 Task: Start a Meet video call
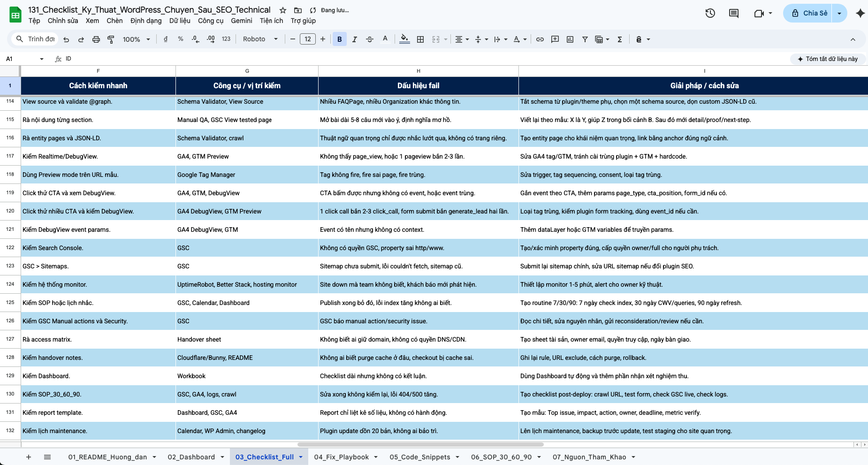pyautogui.click(x=759, y=13)
